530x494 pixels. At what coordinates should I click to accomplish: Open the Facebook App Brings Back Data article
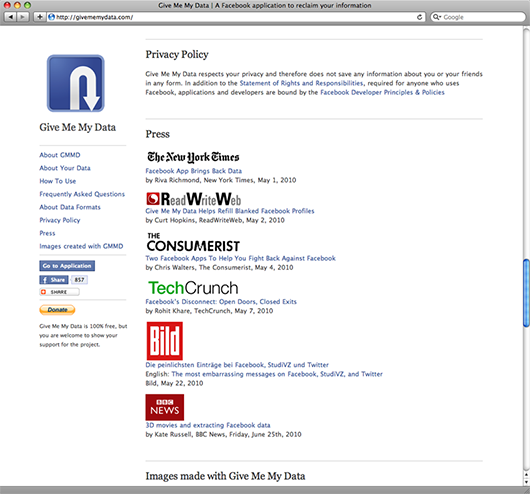194,171
